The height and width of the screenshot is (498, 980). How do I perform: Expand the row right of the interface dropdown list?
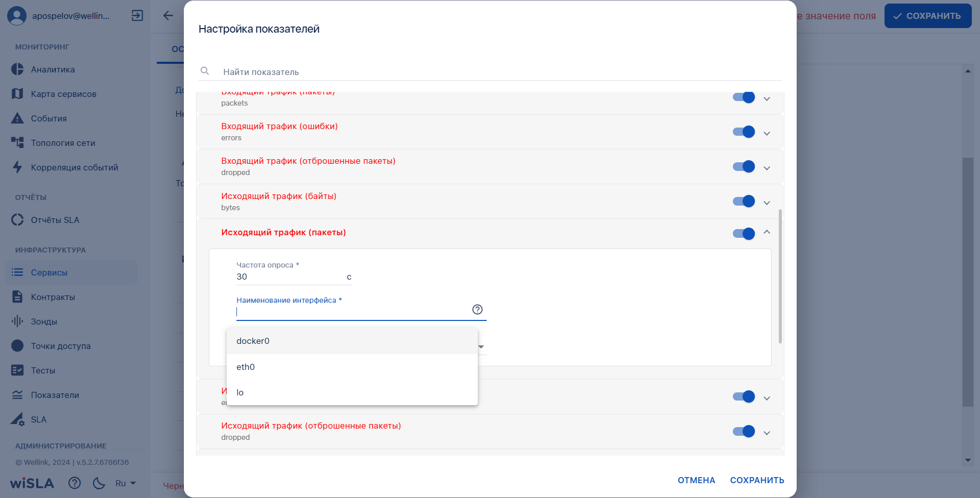click(767, 399)
